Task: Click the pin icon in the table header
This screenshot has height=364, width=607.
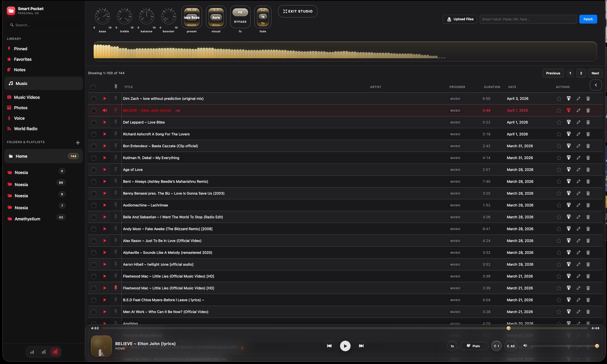Action: coord(116,87)
